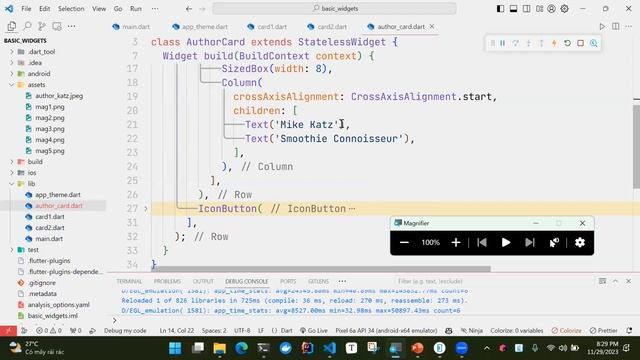The width and height of the screenshot is (640, 360).
Task: Open the Remote Explorer view icon
Action: [x=57, y=27]
